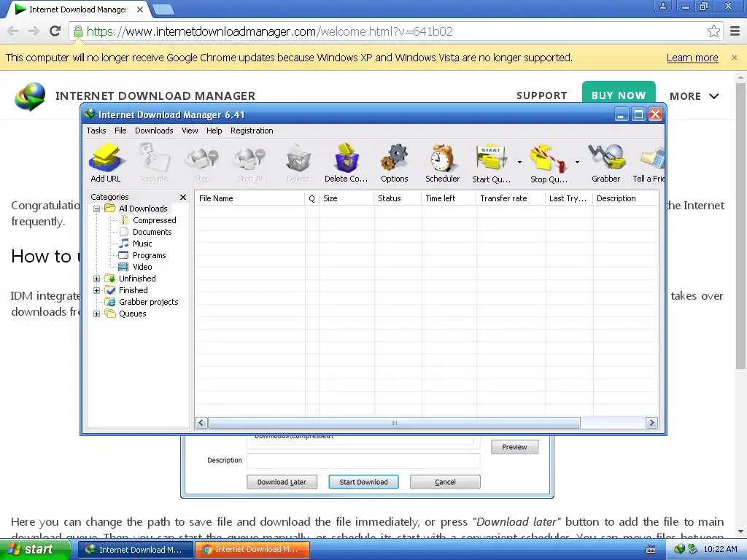747x560 pixels.
Task: Click the Resume toolbar icon
Action: [x=154, y=163]
